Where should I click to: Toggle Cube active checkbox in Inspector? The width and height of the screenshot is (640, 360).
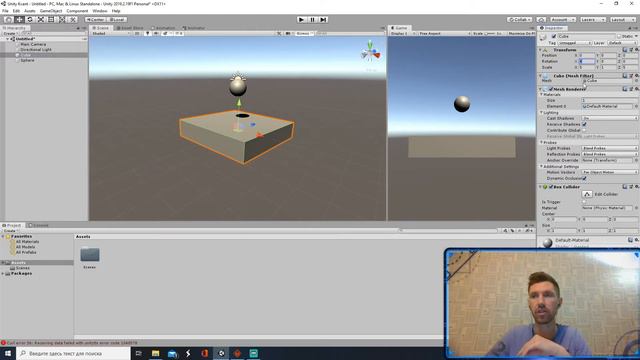(x=554, y=36)
